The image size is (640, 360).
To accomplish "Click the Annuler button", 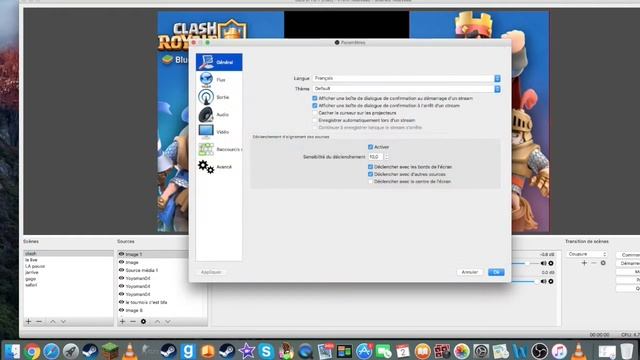I will pos(470,272).
